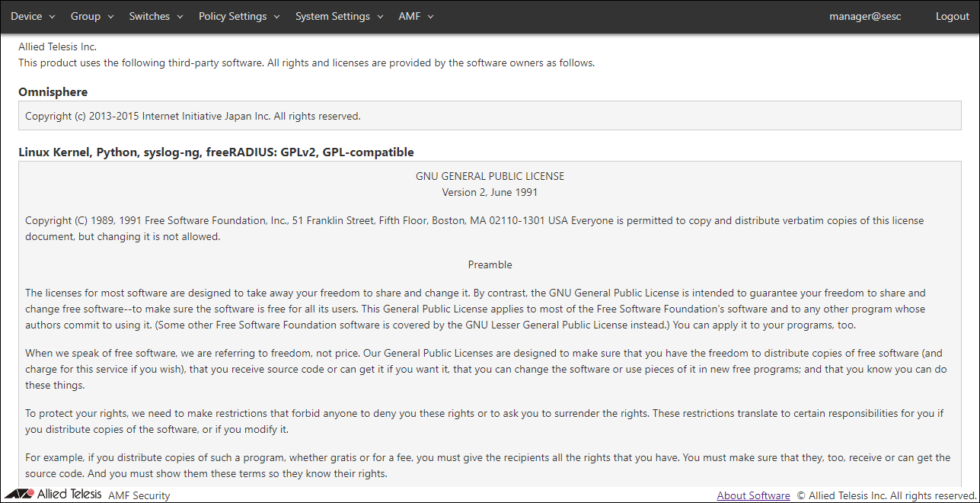Click the AMF dropdown caret
The width and height of the screenshot is (980, 503).
pos(430,17)
